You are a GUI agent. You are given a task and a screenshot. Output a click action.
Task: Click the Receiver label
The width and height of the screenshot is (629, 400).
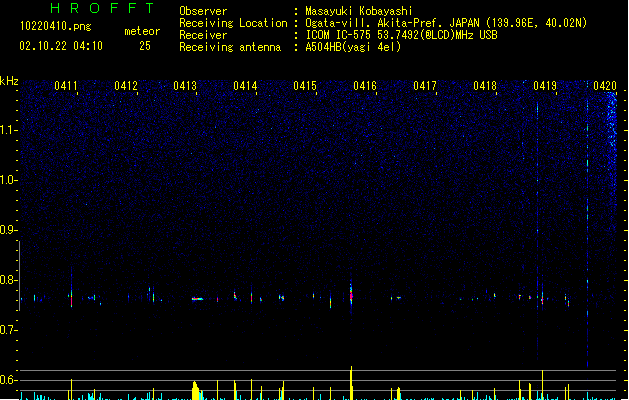[203, 35]
